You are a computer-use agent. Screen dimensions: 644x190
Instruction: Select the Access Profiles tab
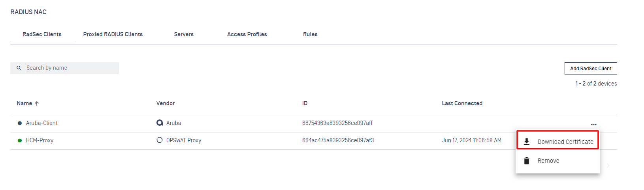click(x=247, y=34)
